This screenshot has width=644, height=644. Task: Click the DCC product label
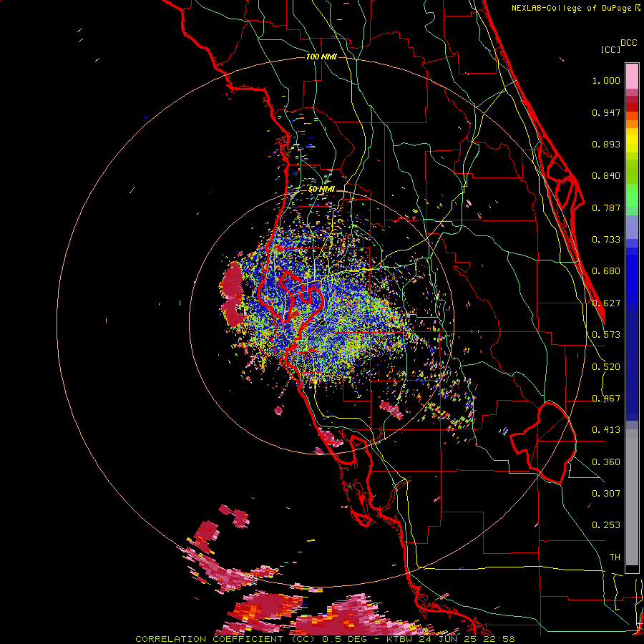tap(628, 43)
